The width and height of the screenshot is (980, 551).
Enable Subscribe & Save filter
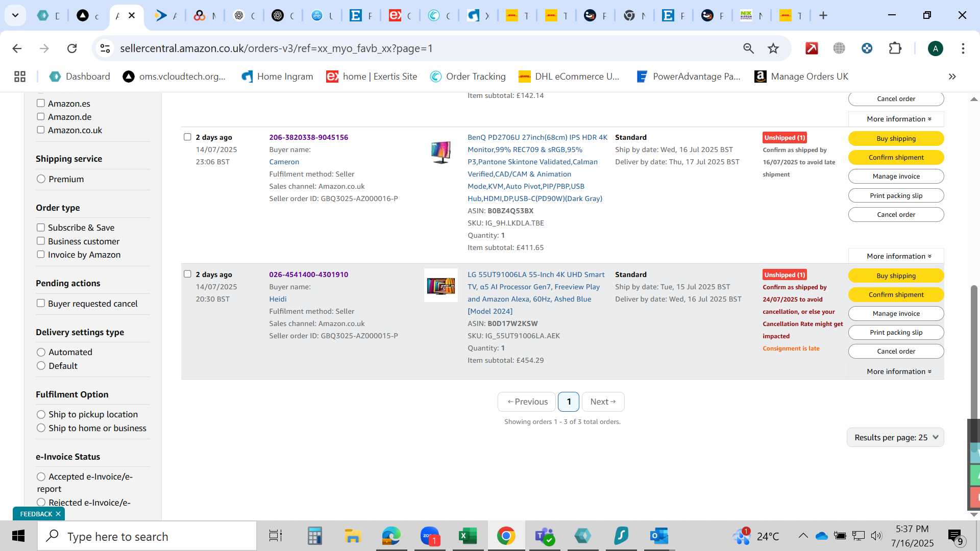pos(40,228)
